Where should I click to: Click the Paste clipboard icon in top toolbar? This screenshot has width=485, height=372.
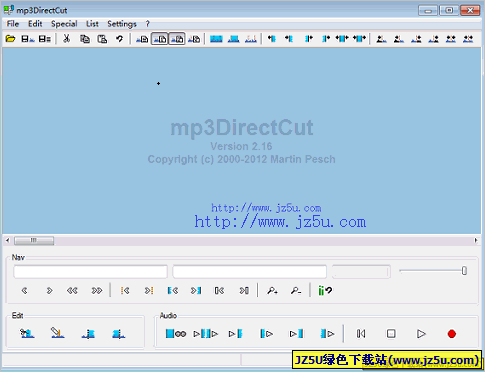pos(102,39)
